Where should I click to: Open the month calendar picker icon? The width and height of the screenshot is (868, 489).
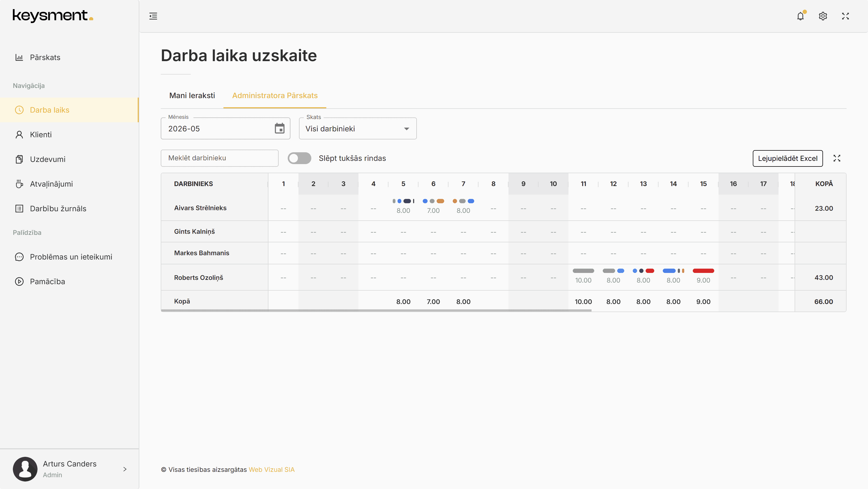(279, 128)
